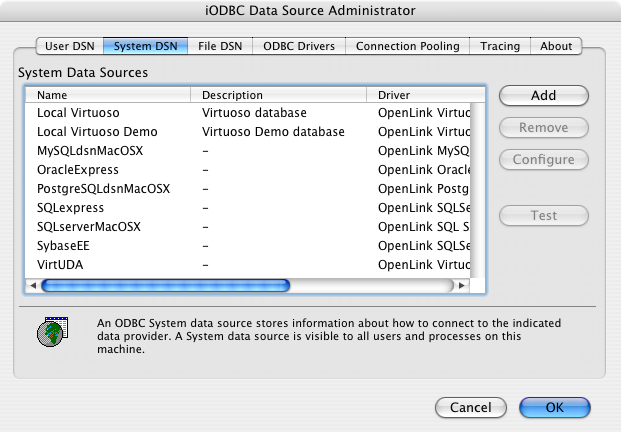Select the SQLexpress data source
The width and height of the screenshot is (621, 432).
point(248,208)
